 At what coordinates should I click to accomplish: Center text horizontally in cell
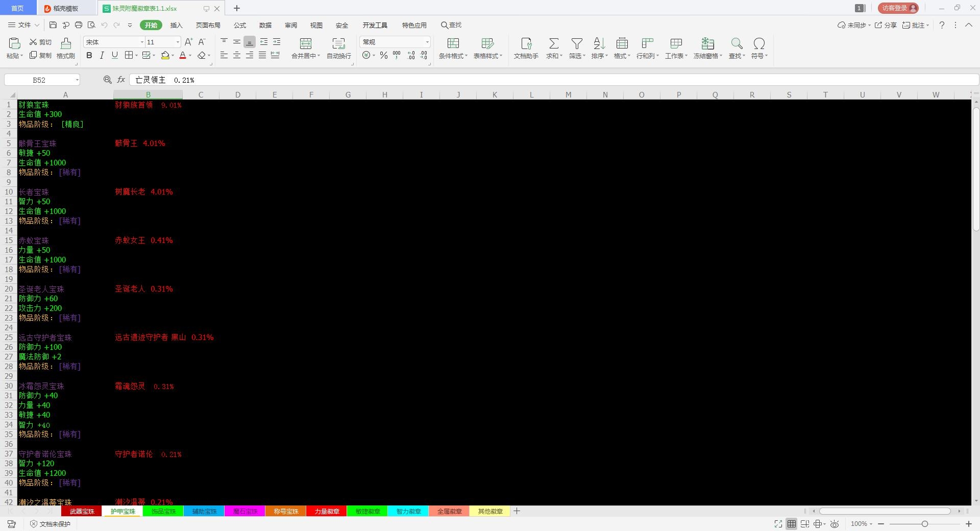pos(237,55)
